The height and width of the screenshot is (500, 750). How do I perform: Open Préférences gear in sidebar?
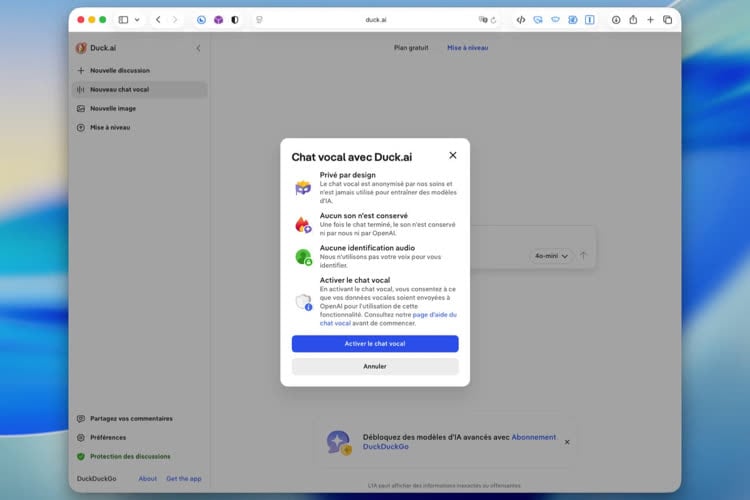pos(81,437)
